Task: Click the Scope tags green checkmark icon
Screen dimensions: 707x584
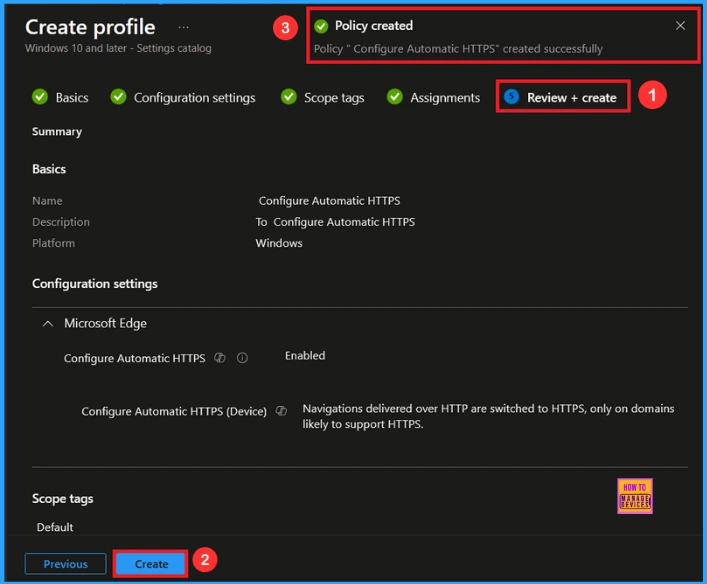Action: pos(289,97)
